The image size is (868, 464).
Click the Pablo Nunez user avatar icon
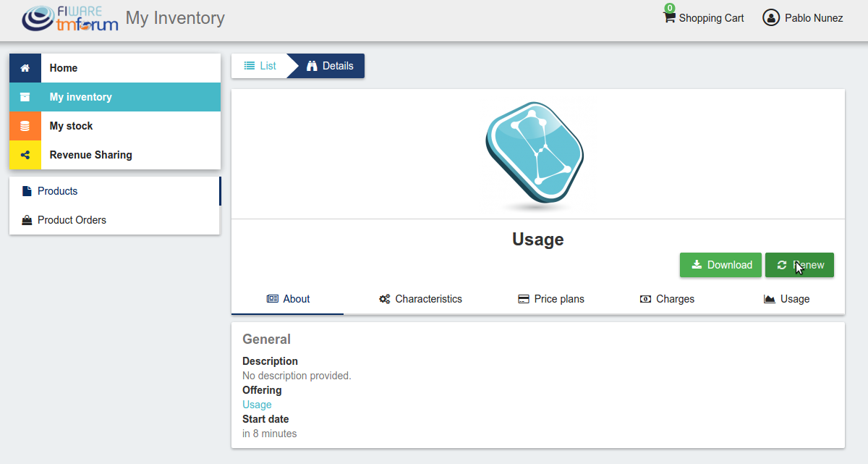coord(771,18)
